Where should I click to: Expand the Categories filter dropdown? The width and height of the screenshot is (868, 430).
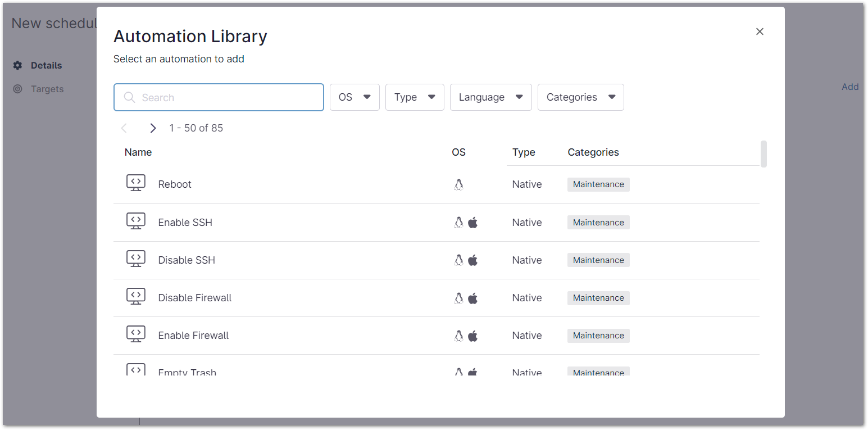click(580, 97)
